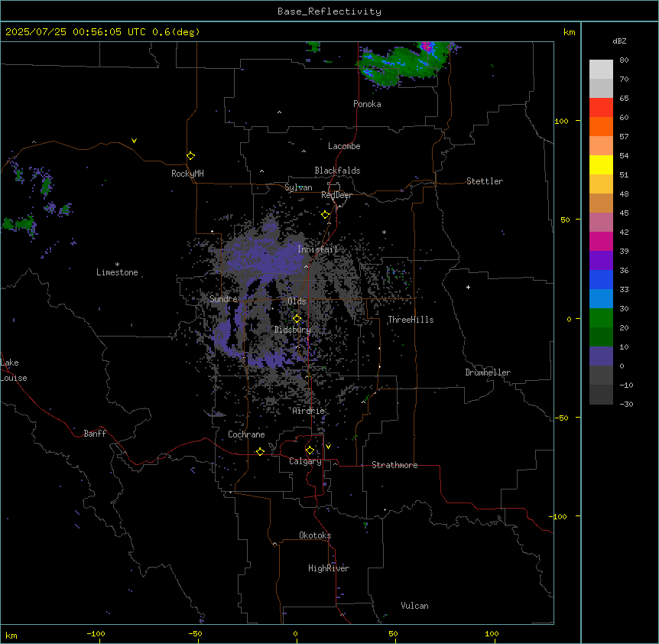Select the 33 dBZ legend value
The height and width of the screenshot is (644, 659).
(x=624, y=290)
